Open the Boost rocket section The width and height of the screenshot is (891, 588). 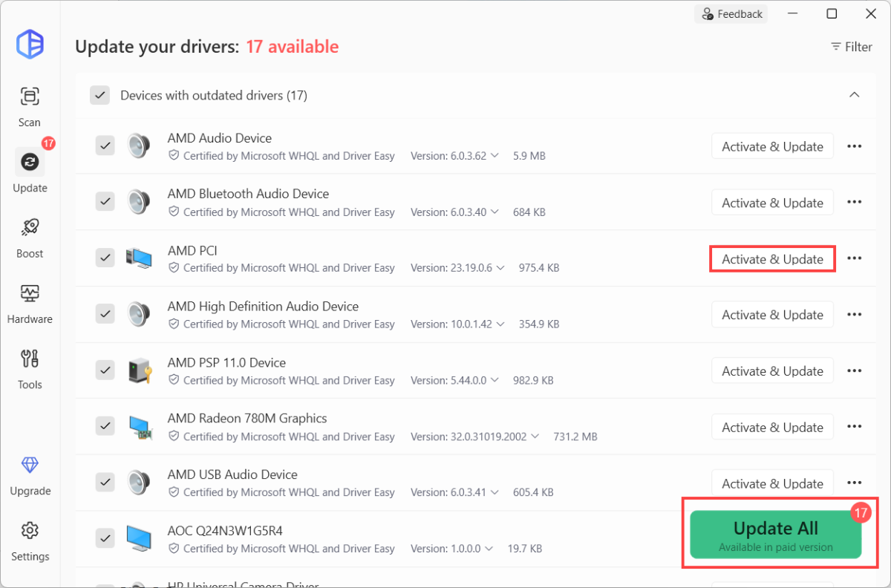(30, 238)
